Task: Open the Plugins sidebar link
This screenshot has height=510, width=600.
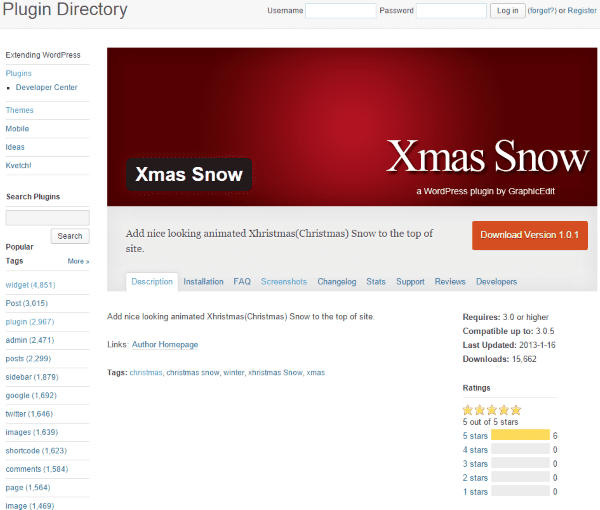Action: (18, 73)
